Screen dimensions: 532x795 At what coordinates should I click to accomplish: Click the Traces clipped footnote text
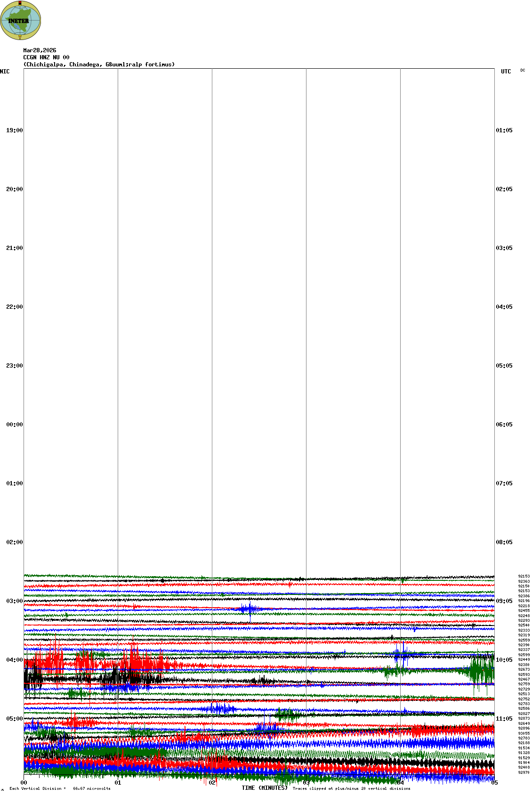[351, 788]
